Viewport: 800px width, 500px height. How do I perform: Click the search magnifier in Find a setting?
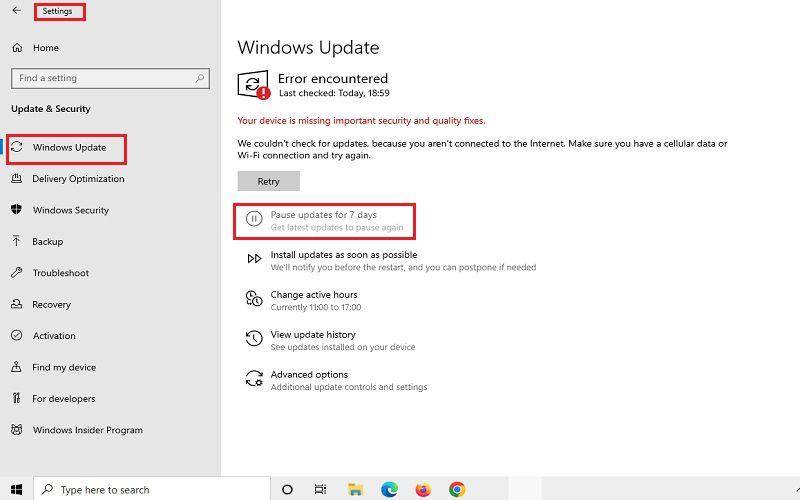(x=200, y=78)
